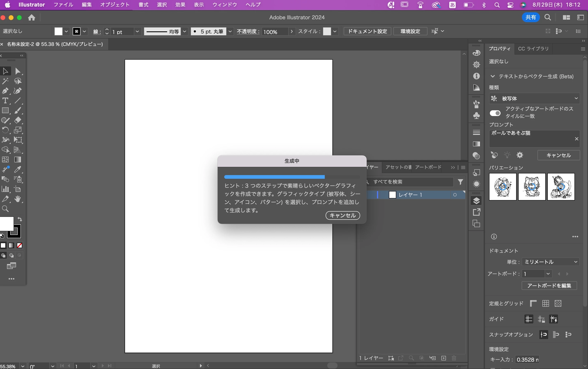Toggle match active artboard style switch

pyautogui.click(x=495, y=113)
